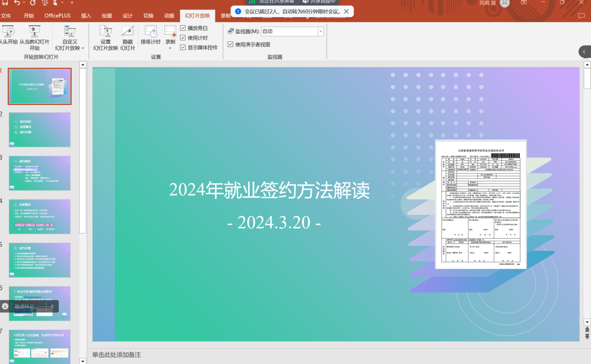This screenshot has width=591, height=364.
Task: Switch to the 插入 ribbon tab
Action: coord(86,16)
